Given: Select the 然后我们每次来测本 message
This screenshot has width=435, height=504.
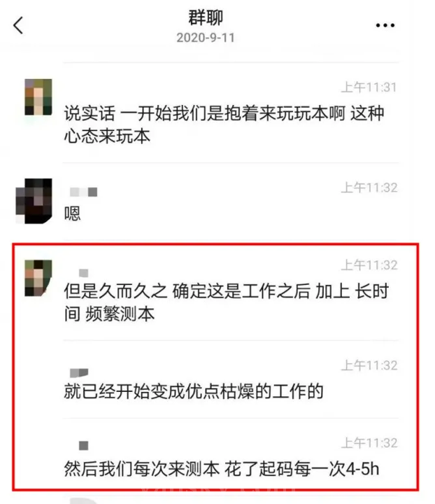Looking at the screenshot, I should point(222,468).
